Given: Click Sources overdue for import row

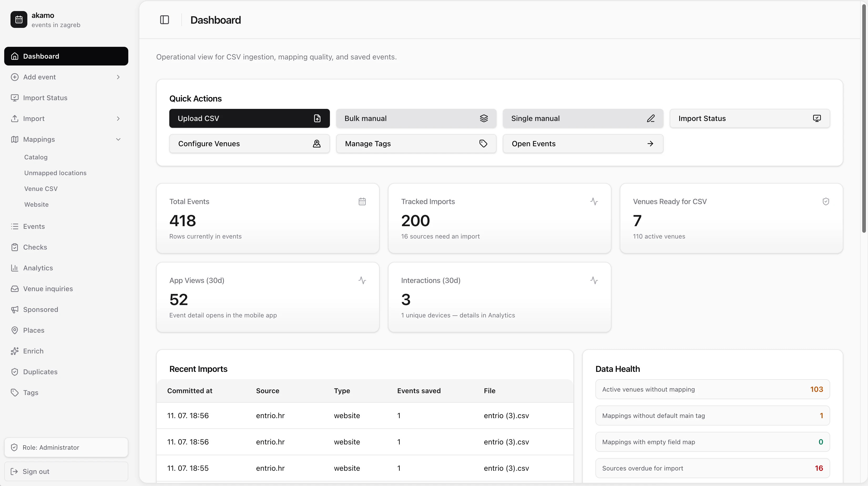Looking at the screenshot, I should 712,468.
